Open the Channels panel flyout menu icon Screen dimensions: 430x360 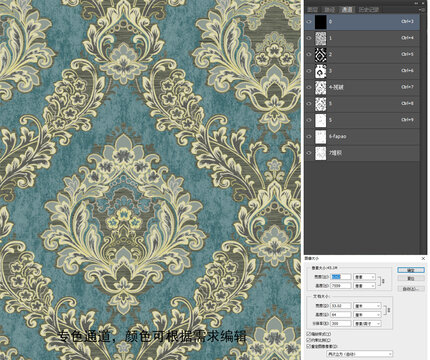pyautogui.click(x=423, y=10)
